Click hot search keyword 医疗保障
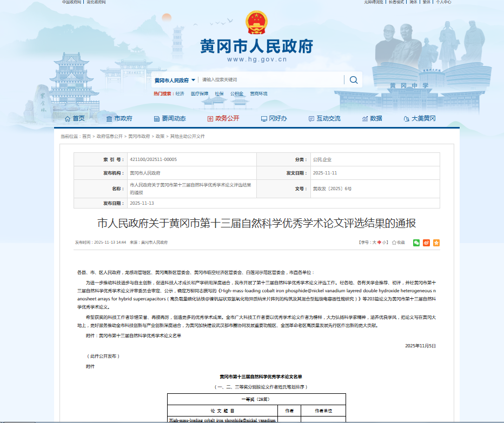The width and height of the screenshot is (504, 423). [199, 94]
